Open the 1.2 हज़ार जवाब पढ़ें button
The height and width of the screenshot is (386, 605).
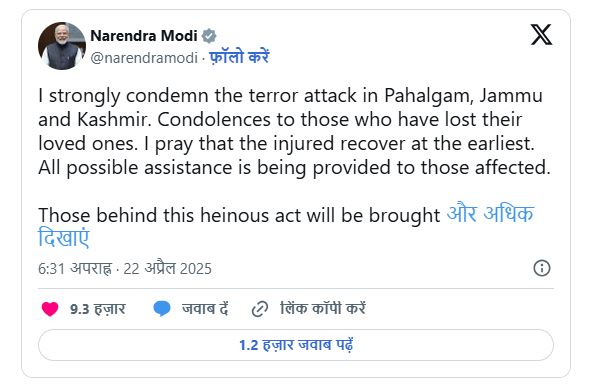[x=296, y=345]
